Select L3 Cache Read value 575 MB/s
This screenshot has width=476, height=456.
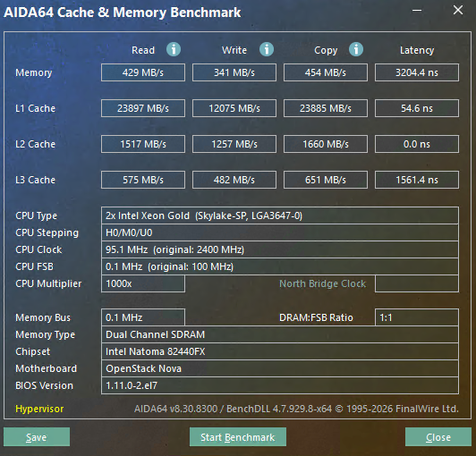143,180
